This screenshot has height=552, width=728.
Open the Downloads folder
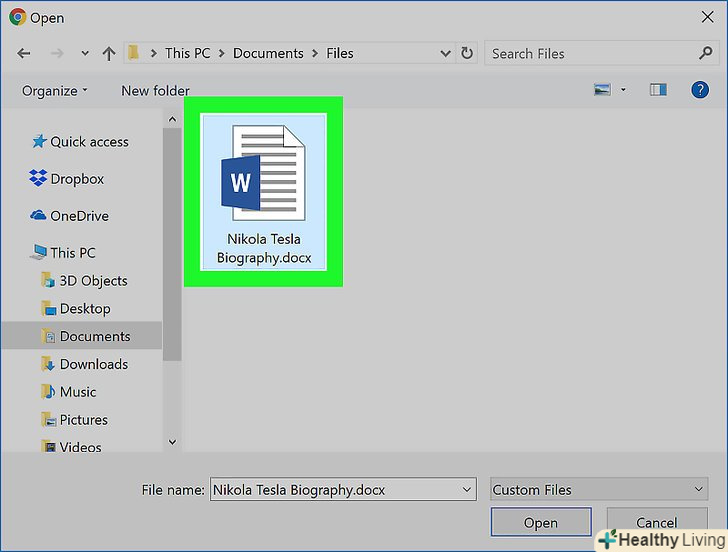click(x=94, y=364)
